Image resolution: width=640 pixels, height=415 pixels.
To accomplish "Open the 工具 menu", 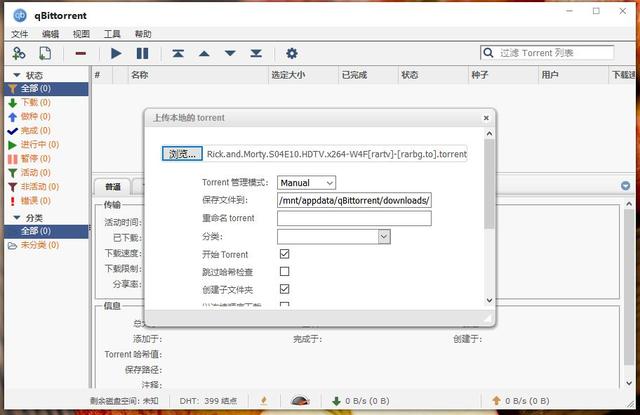I will [x=112, y=34].
